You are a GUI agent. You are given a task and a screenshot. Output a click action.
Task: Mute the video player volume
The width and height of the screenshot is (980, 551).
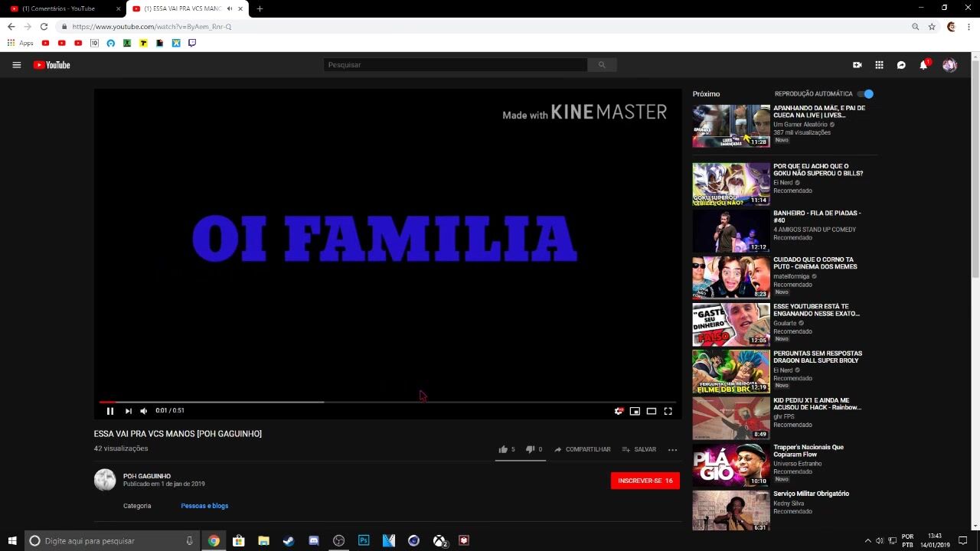143,411
